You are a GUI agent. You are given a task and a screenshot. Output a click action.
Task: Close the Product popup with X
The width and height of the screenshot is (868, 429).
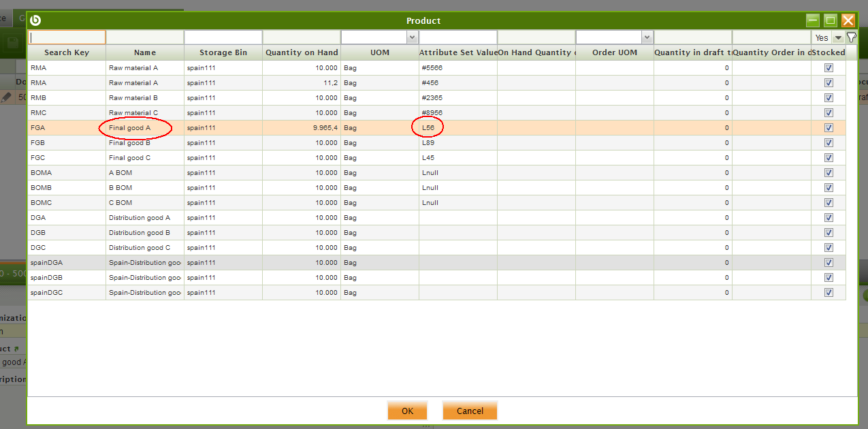(848, 20)
